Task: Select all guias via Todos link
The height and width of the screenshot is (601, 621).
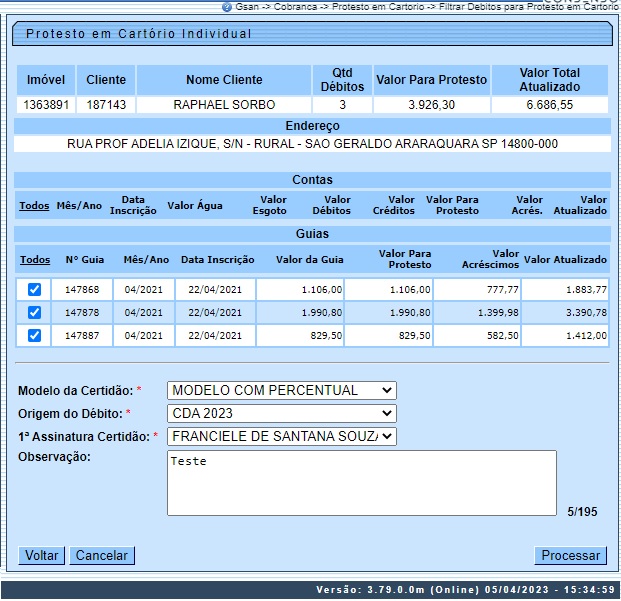Action: [35, 259]
